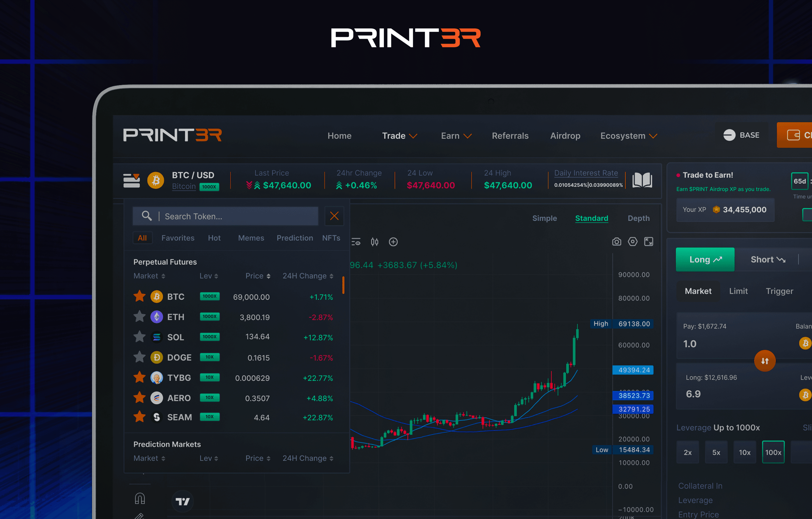Click the PRINT3R logo in the navbar

(x=172, y=135)
